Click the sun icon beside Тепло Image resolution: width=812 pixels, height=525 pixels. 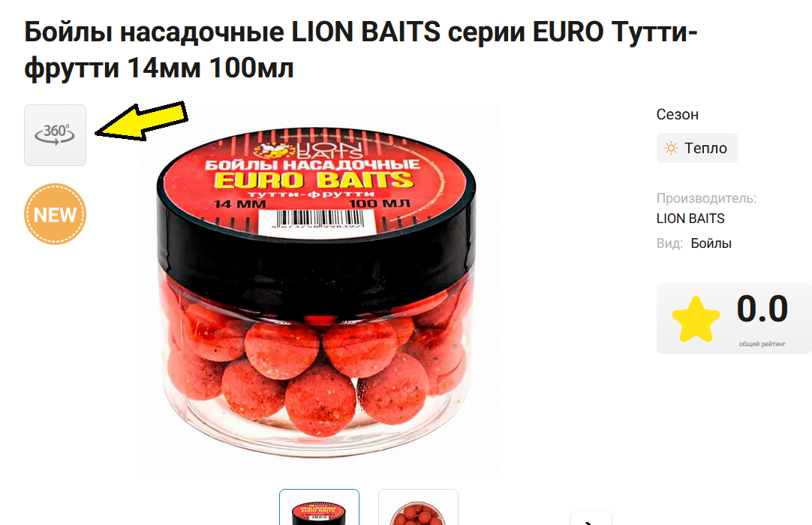tap(671, 148)
